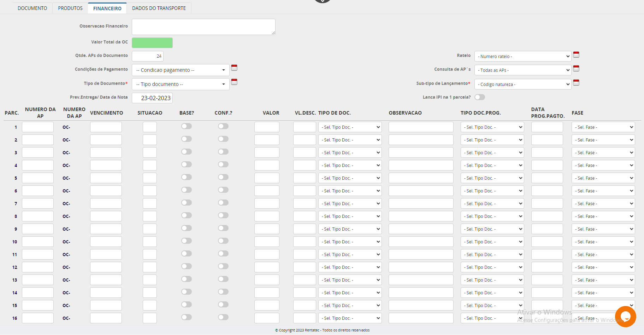Switch to the PRODUTOS tab

[x=70, y=8]
